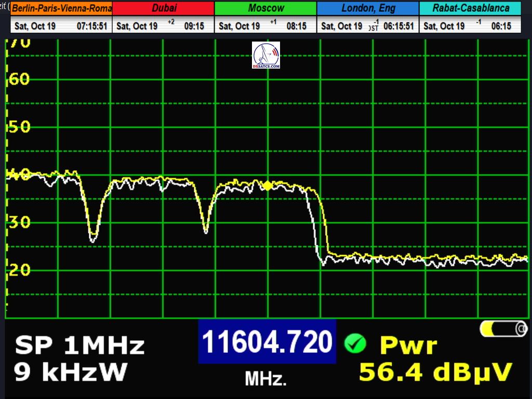
Task: Click the green lock checkmark icon
Action: click(x=355, y=344)
